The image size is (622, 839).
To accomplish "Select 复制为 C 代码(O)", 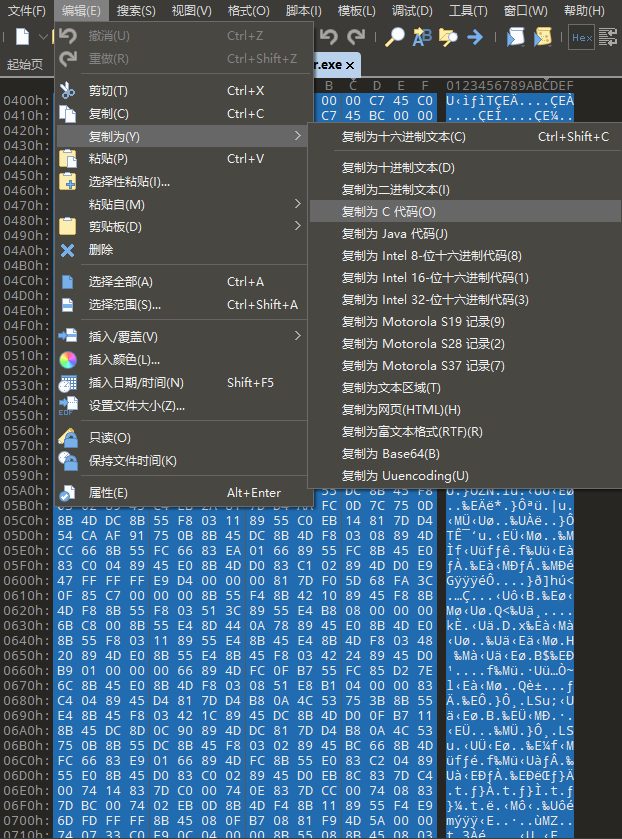I will coord(465,212).
